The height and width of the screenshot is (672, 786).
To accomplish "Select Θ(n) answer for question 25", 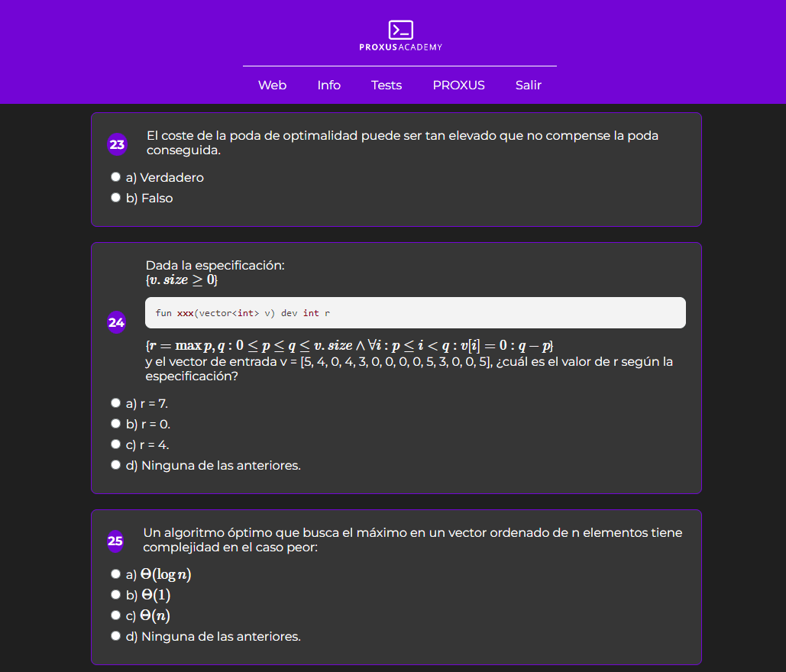I will click(116, 615).
